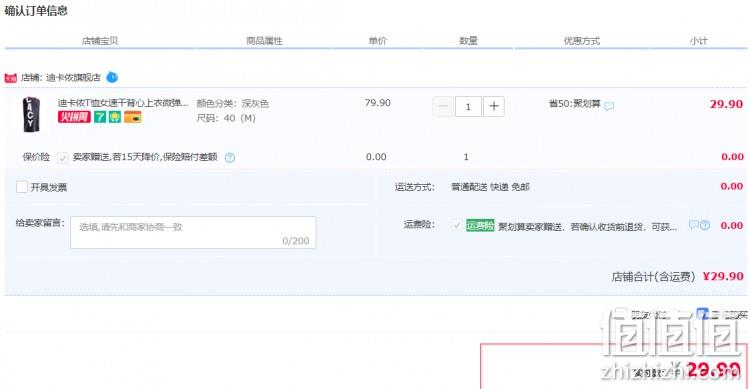The image size is (750, 389).
Task: Click the 给卖家留言 message text box
Action: tap(193, 233)
